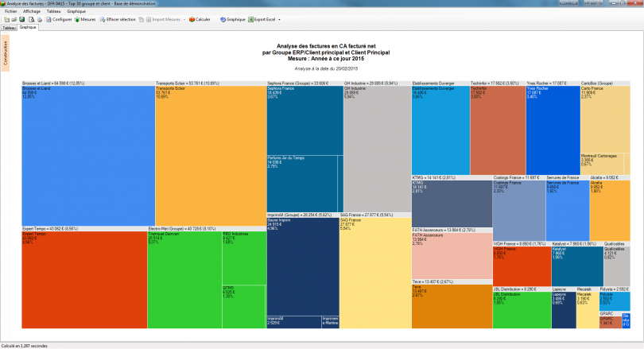
Task: Click the open folder toolbar icon
Action: tap(14, 19)
